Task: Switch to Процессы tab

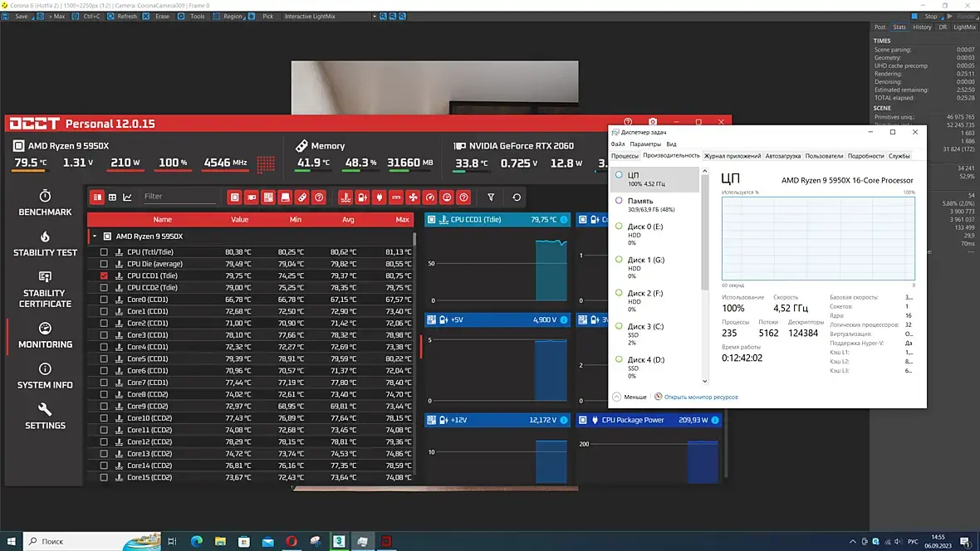Action: point(625,156)
